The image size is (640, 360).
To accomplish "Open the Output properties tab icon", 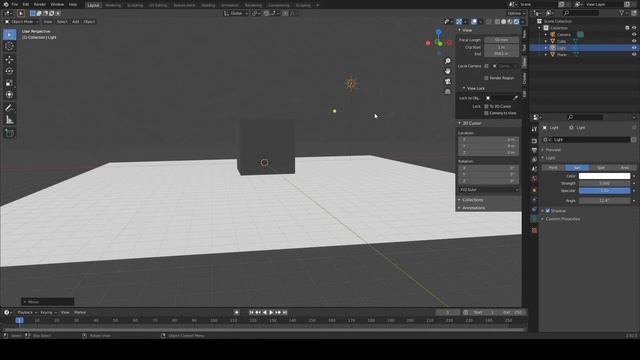I will point(534,150).
